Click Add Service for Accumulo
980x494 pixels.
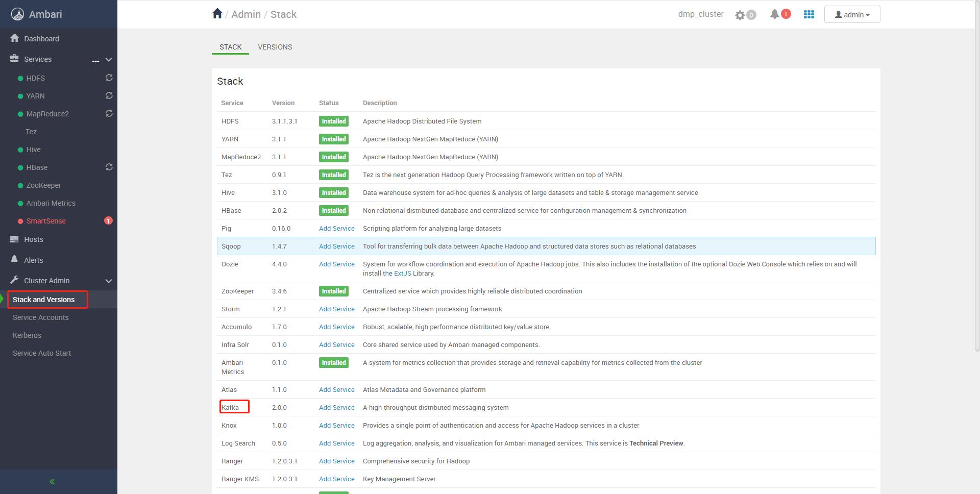point(337,327)
